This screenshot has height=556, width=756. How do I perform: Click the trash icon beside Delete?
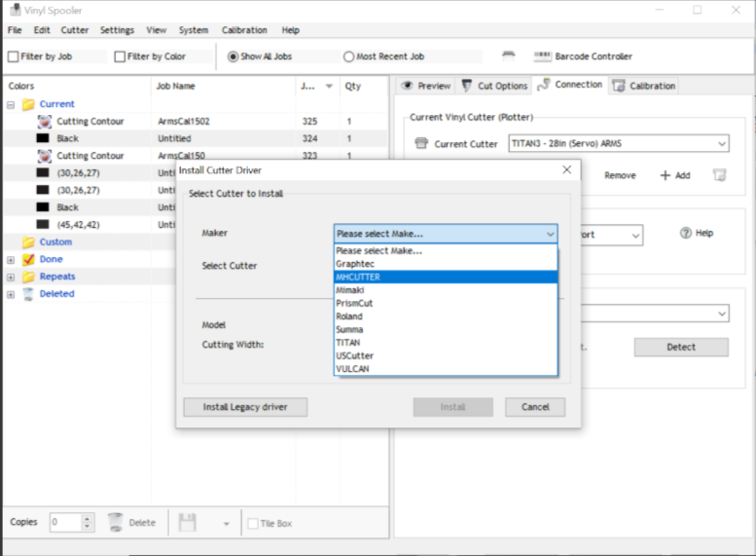pyautogui.click(x=115, y=522)
